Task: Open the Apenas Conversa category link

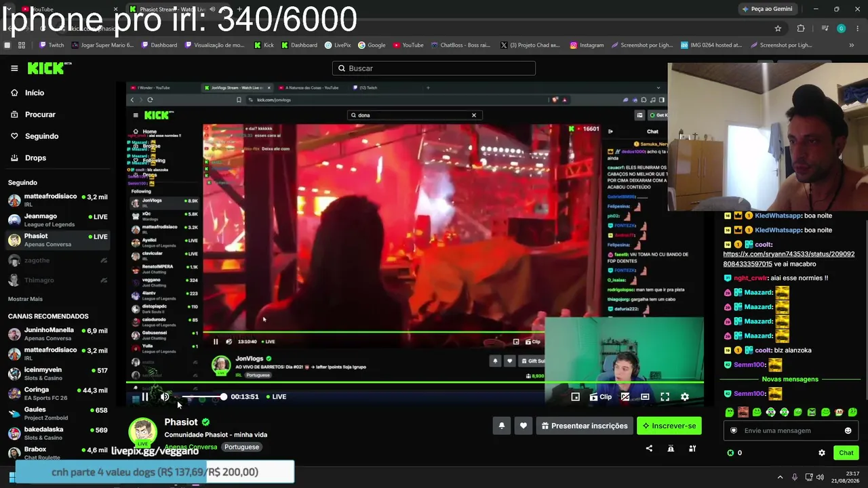Action: 191,447
